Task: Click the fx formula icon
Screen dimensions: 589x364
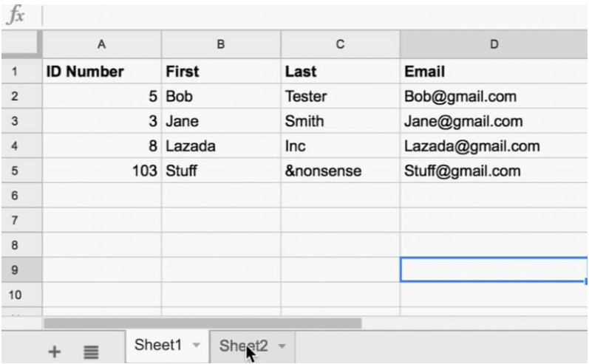Action: point(16,16)
